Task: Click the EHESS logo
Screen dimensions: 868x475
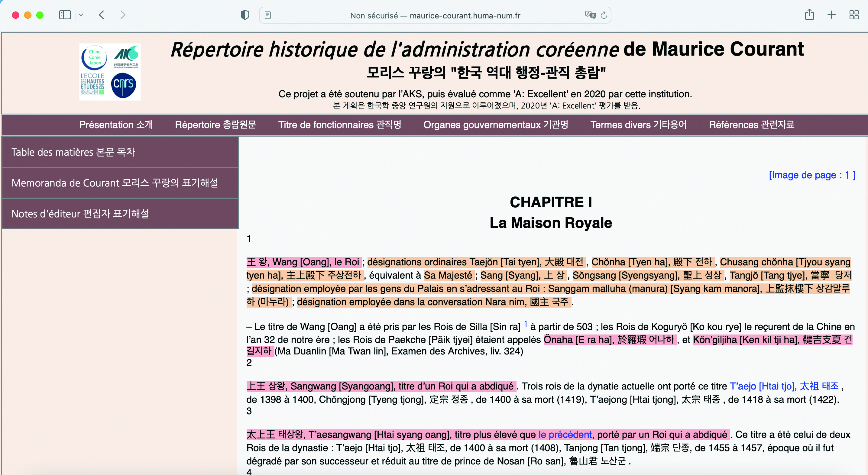Action: [93, 84]
